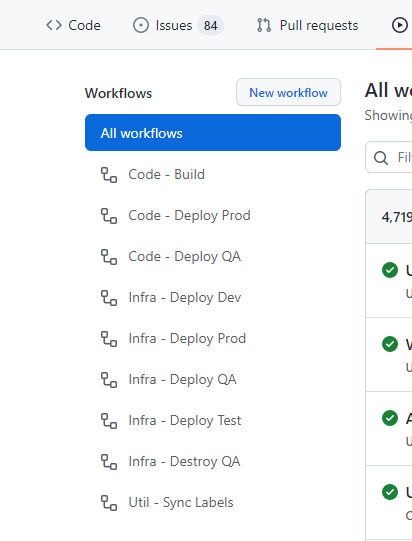The height and width of the screenshot is (541, 412).
Task: Click workflow icon beside Infra - Deploy Test
Action: pos(109,421)
